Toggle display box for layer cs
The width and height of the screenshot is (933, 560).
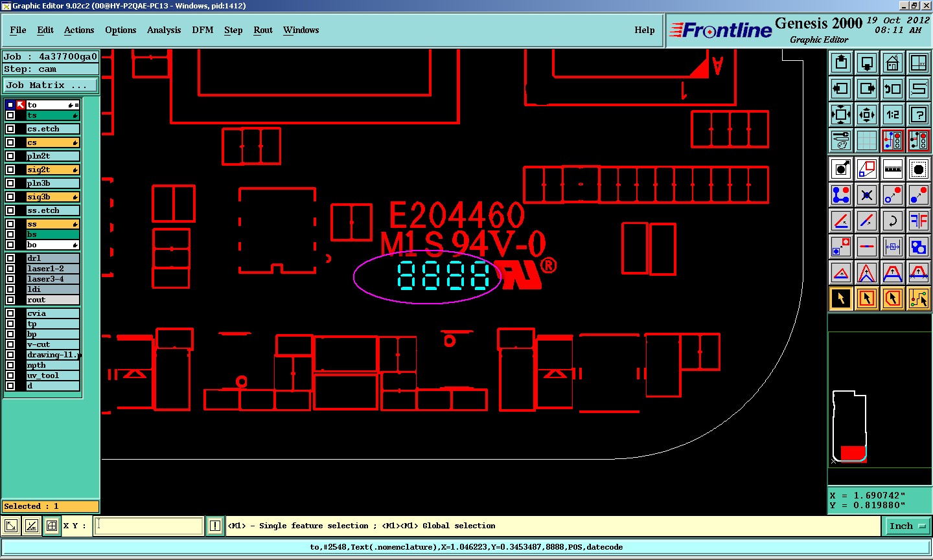(10, 142)
